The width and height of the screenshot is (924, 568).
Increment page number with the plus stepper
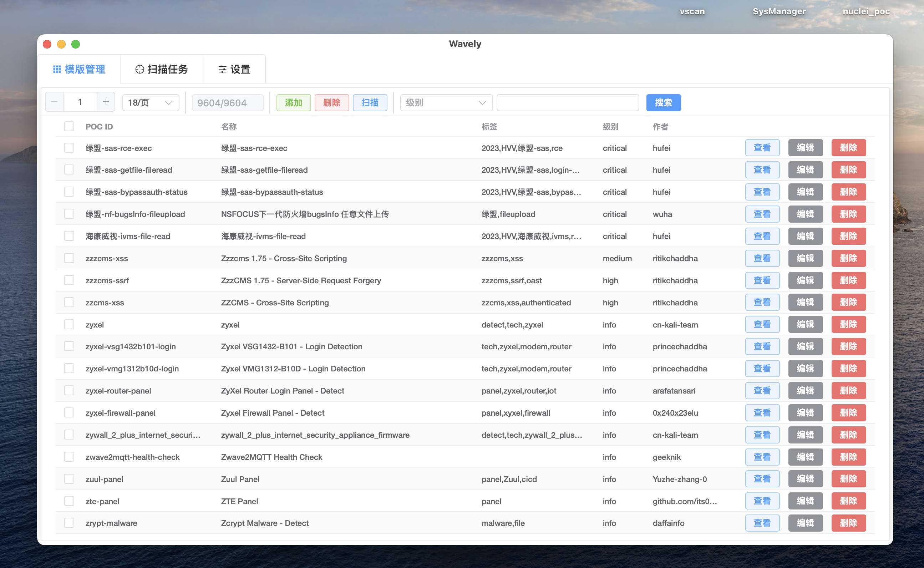pyautogui.click(x=106, y=101)
